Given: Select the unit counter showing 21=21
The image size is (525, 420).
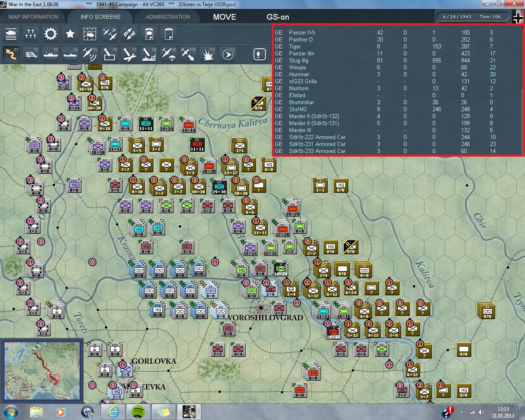Looking at the screenshot, I should pyautogui.click(x=323, y=311).
